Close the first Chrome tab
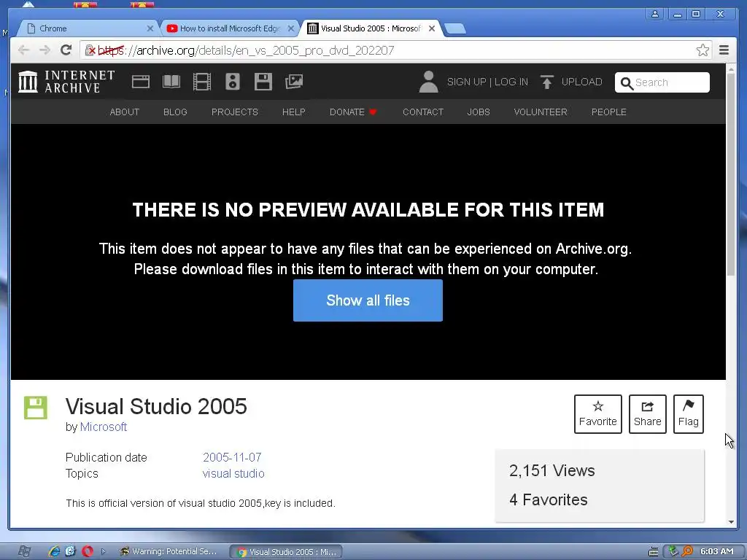Viewport: 747px width, 560px height. pyautogui.click(x=150, y=28)
